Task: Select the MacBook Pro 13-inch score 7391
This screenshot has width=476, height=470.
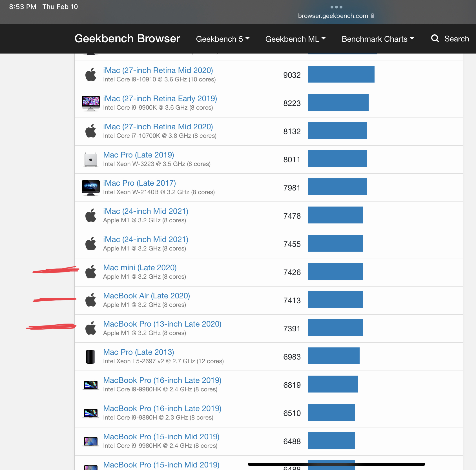Action: [x=292, y=329]
